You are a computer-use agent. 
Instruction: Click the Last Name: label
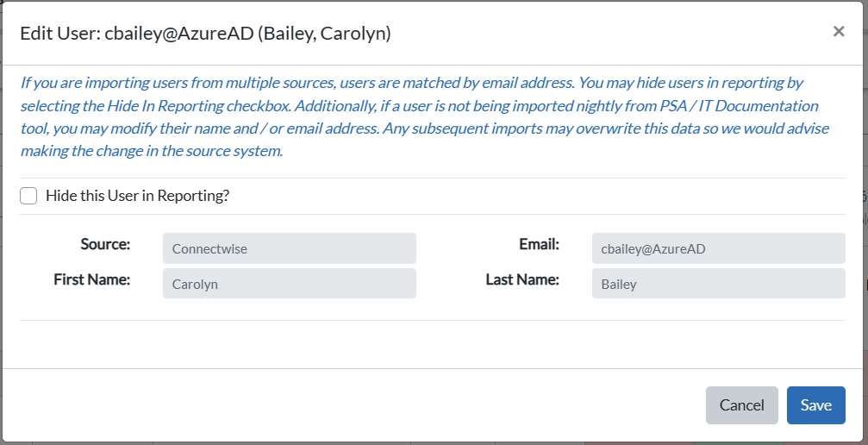[522, 280]
